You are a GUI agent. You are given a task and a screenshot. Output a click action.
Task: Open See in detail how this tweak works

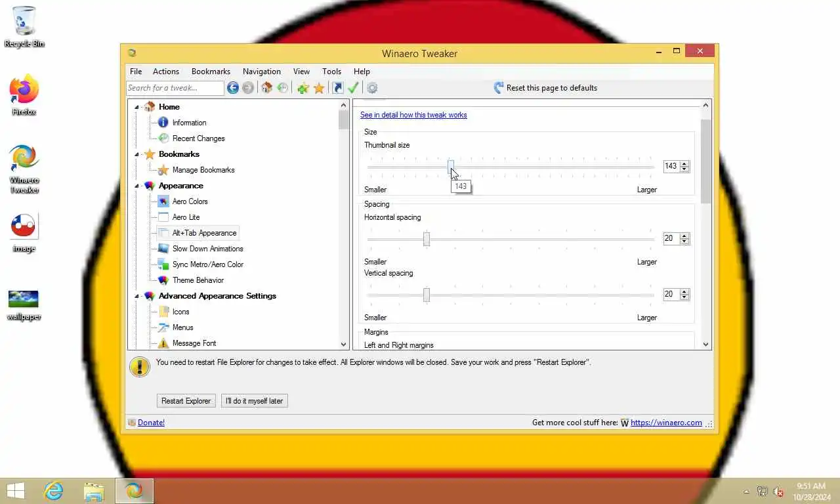[413, 115]
